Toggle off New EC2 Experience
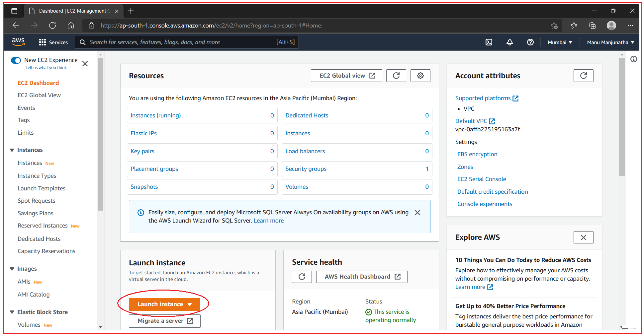 (x=16, y=60)
